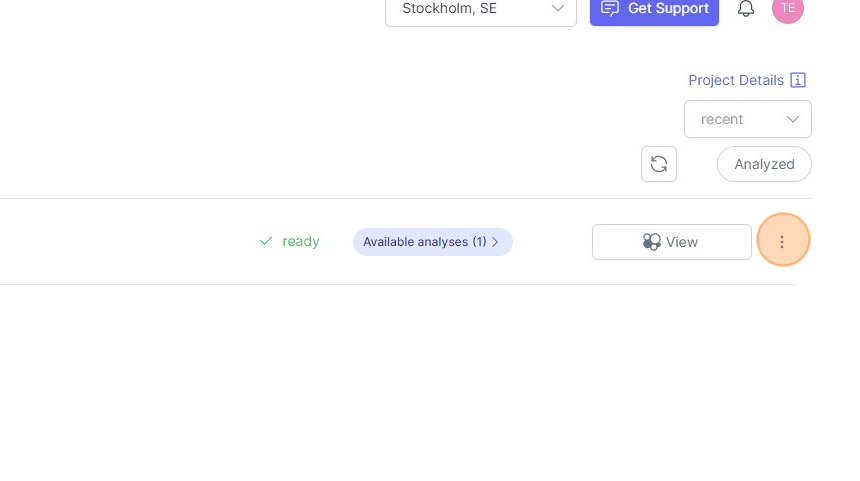Image resolution: width=860 pixels, height=481 pixels.
Task: Click the chevron arrow of Stockholm, SE selector
Action: click(x=558, y=8)
